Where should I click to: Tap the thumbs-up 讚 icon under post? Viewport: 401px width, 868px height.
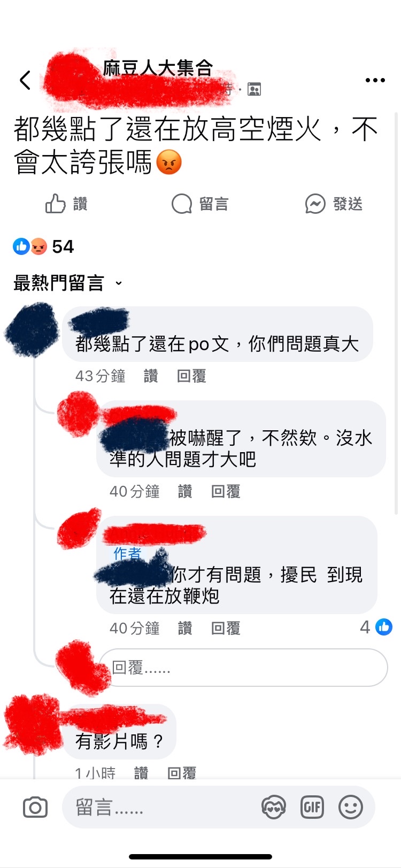(x=55, y=204)
